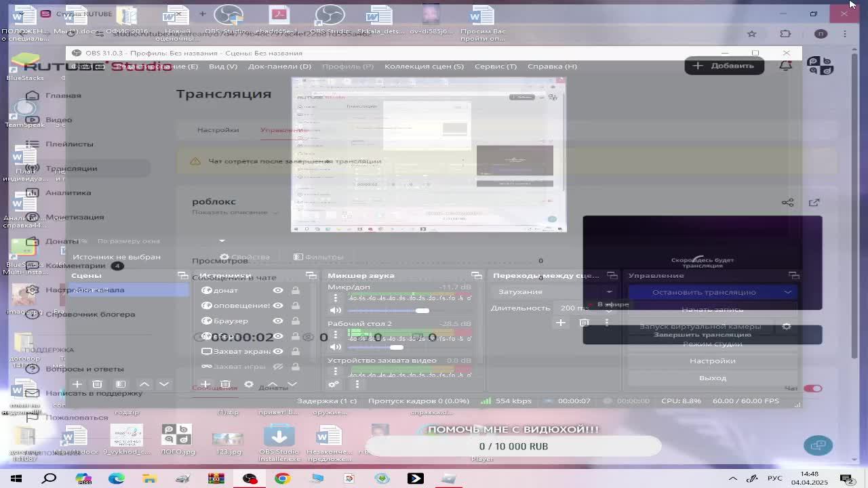
Task: Click share icon next to роблокс stream
Action: [x=787, y=202]
